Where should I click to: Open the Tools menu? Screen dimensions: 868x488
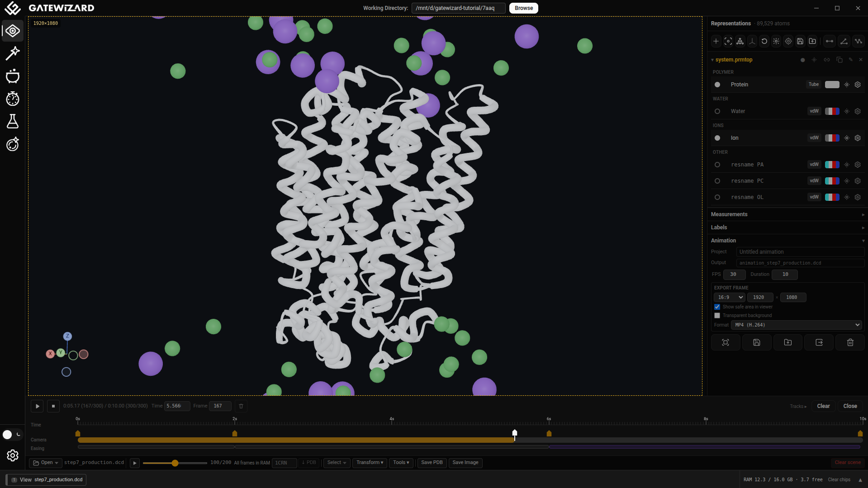(401, 463)
